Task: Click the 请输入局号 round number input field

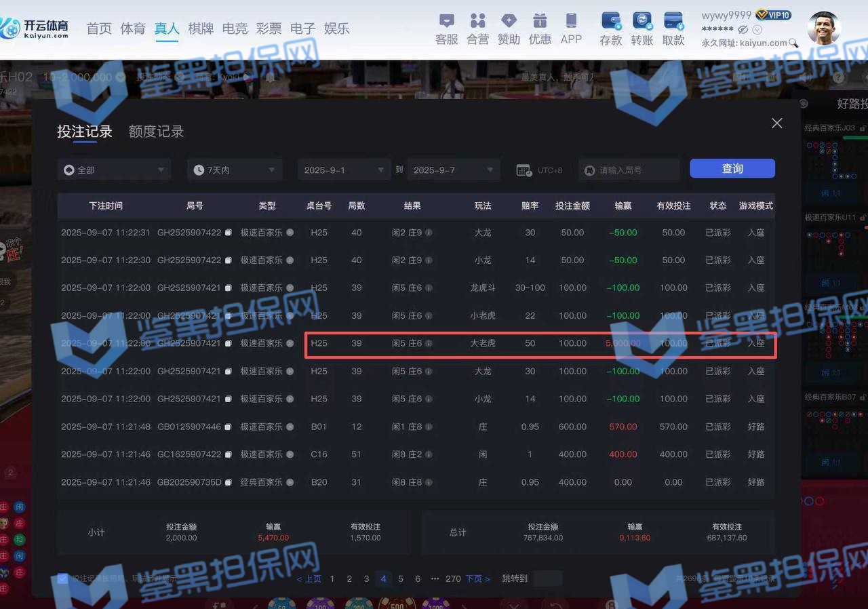Action: (x=629, y=170)
